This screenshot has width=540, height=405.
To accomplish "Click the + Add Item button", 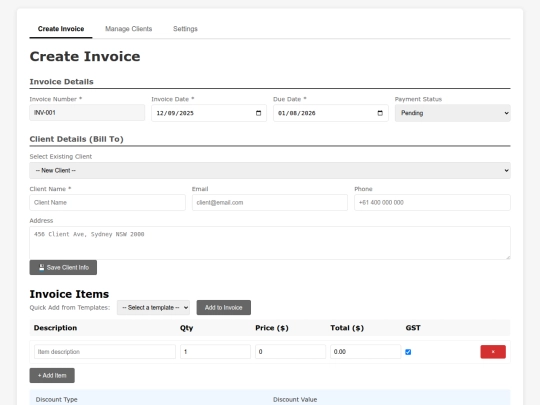I will [52, 375].
